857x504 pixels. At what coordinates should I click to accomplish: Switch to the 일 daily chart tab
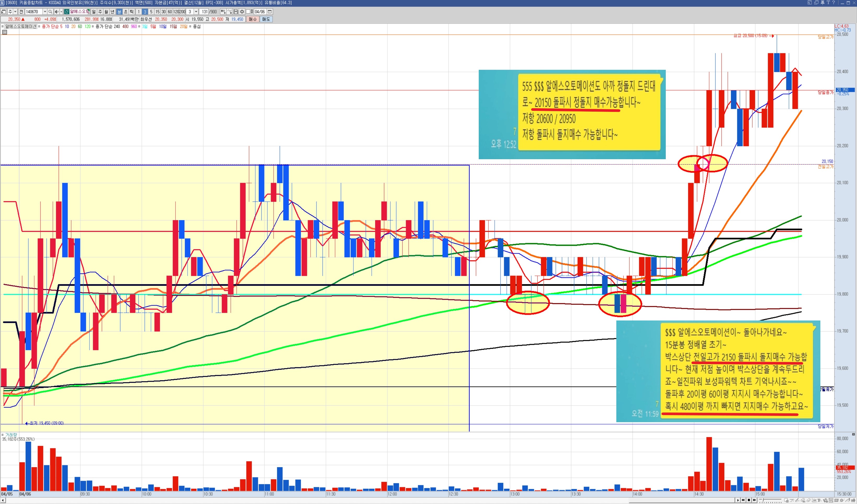point(94,12)
